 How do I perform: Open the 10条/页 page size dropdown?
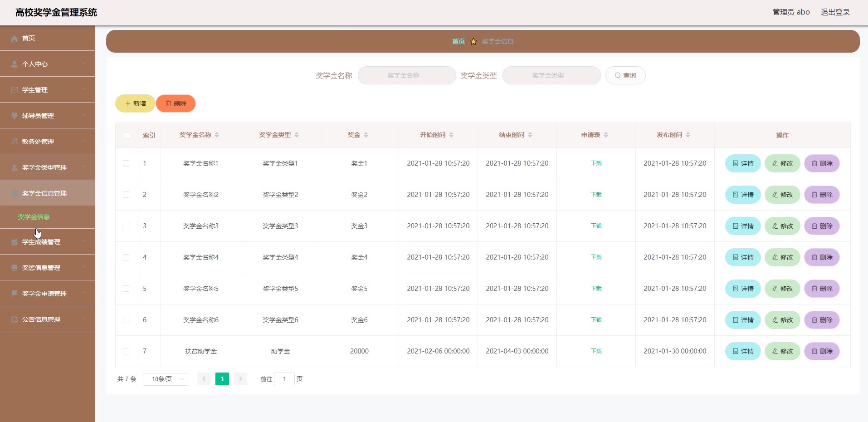point(166,379)
